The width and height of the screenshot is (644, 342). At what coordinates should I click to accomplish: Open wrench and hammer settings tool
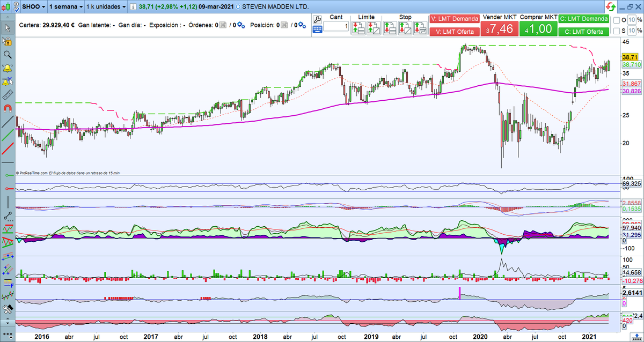(8, 309)
